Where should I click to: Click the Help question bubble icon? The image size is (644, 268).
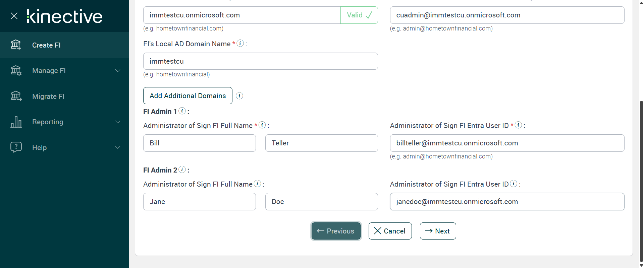(16, 147)
